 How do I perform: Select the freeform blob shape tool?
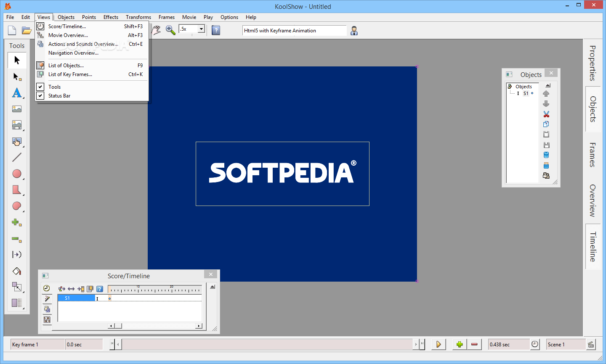(17, 206)
